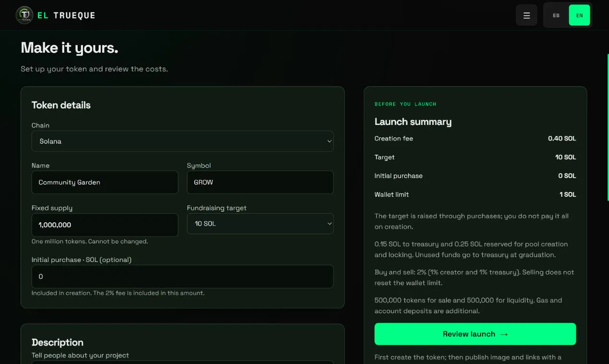Click the 'Creation fee' label
Image resolution: width=609 pixels, height=364 pixels.
(x=394, y=138)
